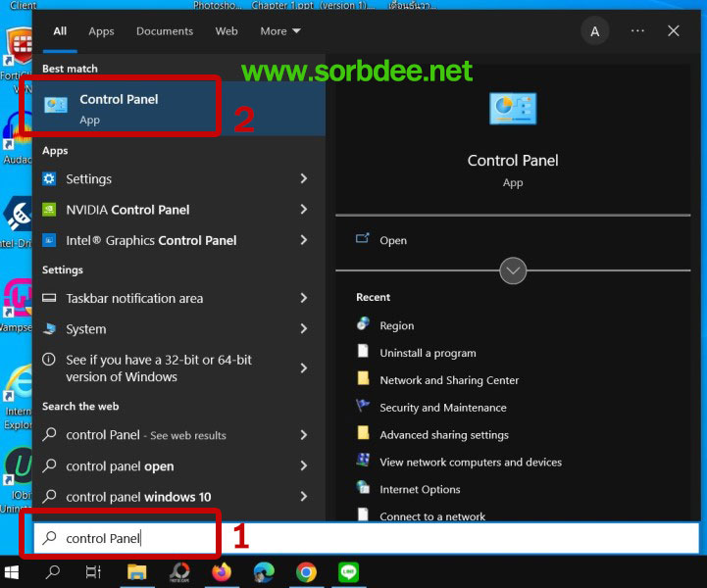707x588 pixels.
Task: Open recent Region item
Action: (x=396, y=325)
